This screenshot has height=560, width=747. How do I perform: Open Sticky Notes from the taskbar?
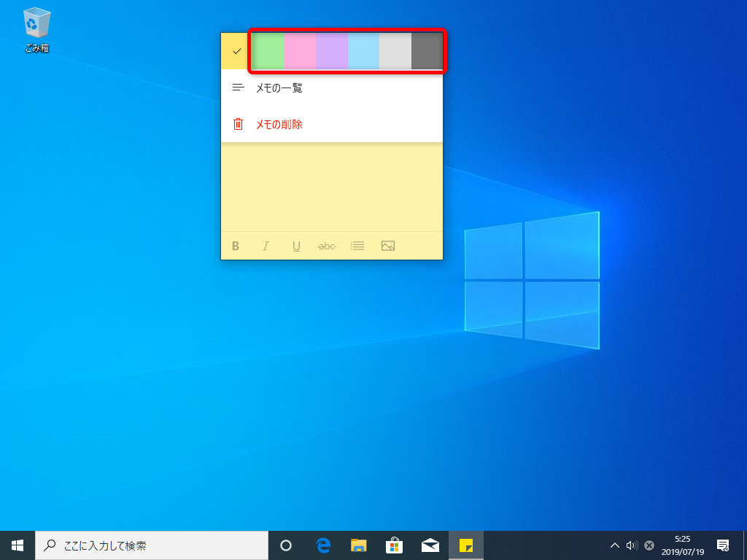(x=466, y=545)
